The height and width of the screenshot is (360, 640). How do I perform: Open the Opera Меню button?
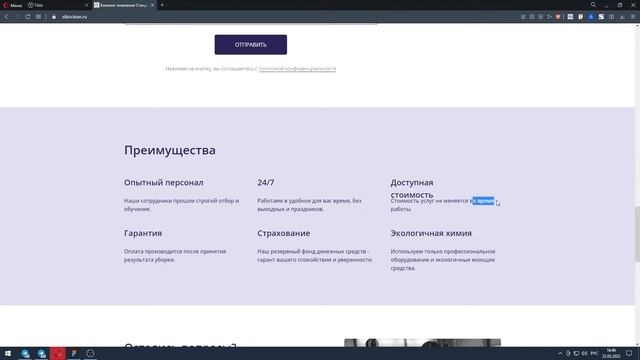[13, 5]
